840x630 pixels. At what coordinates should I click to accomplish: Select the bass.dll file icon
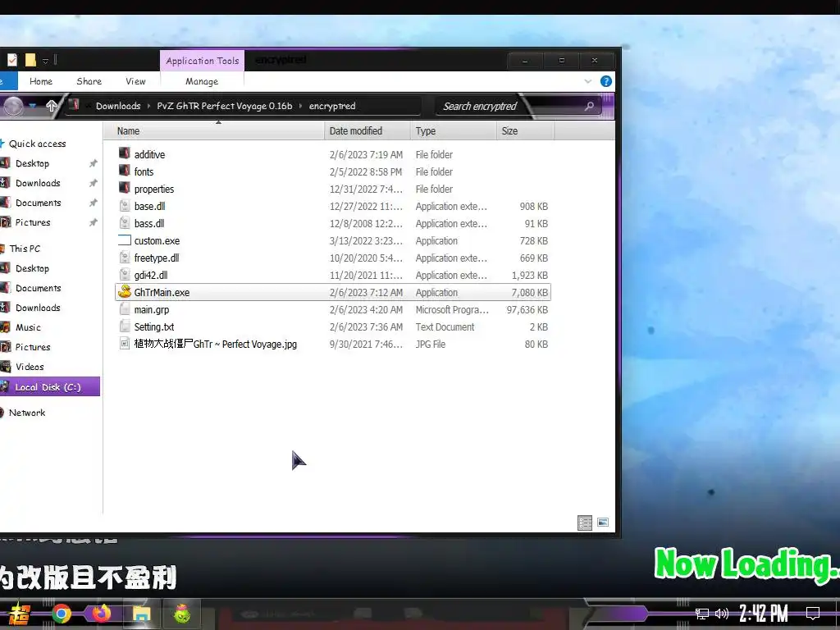pyautogui.click(x=125, y=223)
